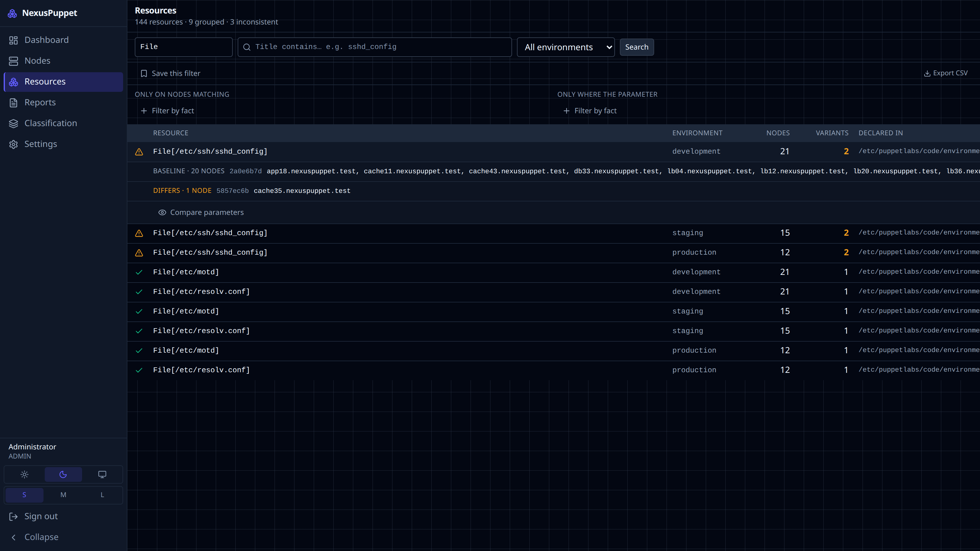Collapse the development sshd_config resource row

(553, 151)
